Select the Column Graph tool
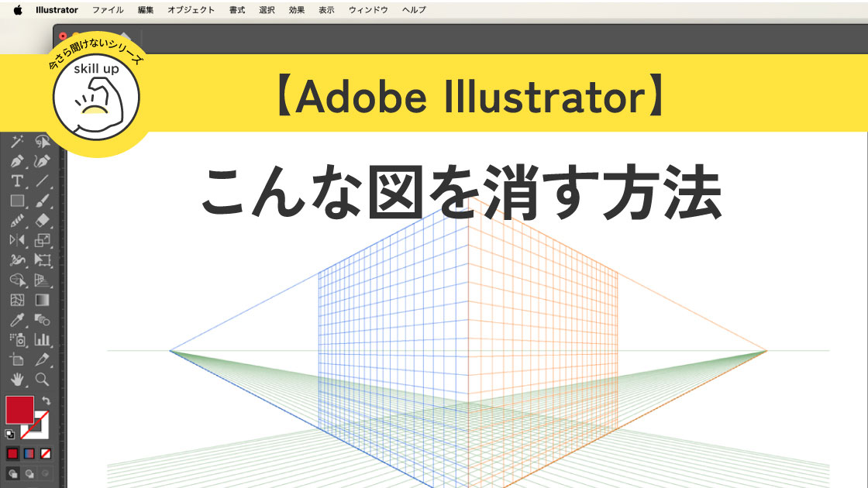This screenshot has height=488, width=868. pos(43,340)
